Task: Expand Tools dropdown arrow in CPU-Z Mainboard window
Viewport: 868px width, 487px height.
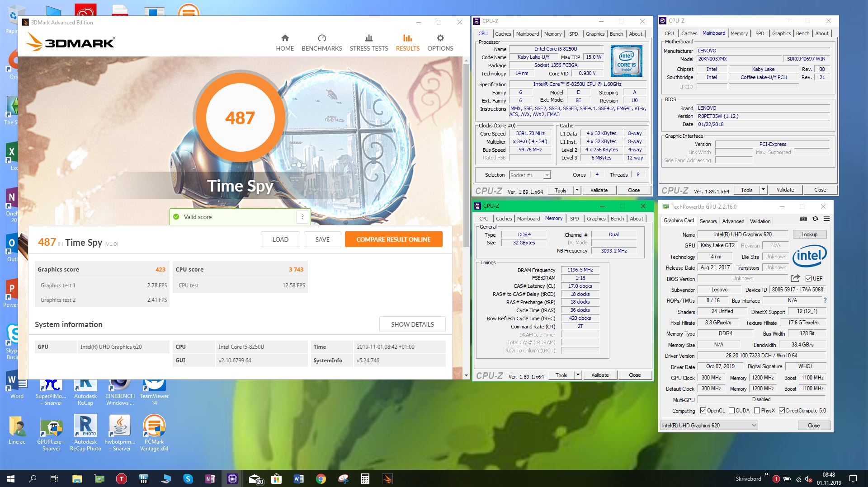Action: (763, 190)
